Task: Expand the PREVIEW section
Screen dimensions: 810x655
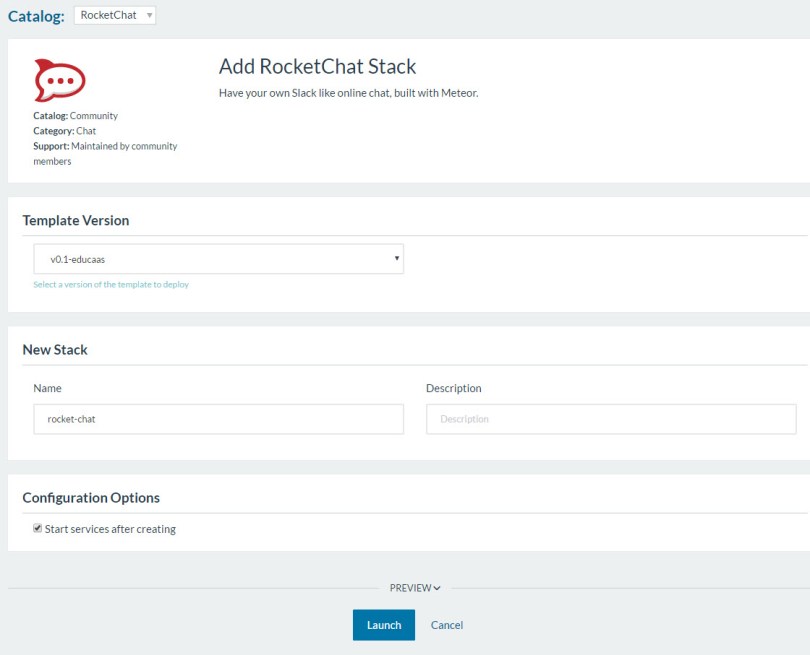Action: [410, 588]
